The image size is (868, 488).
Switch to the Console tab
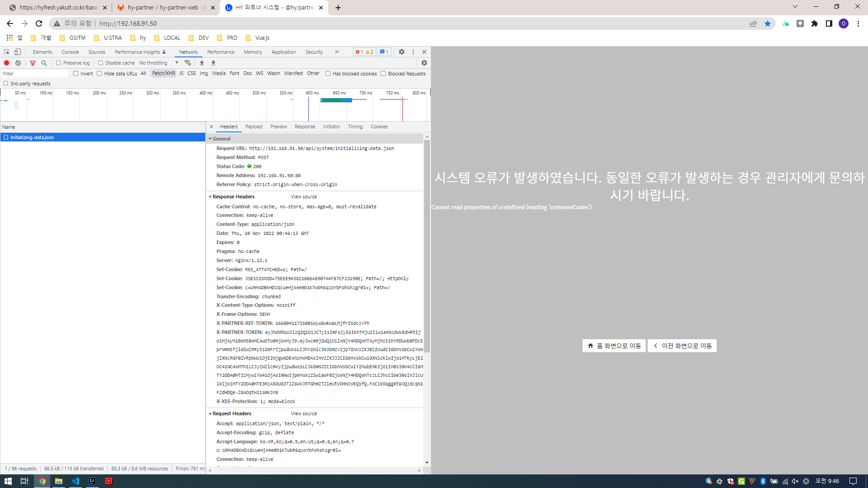click(x=70, y=52)
